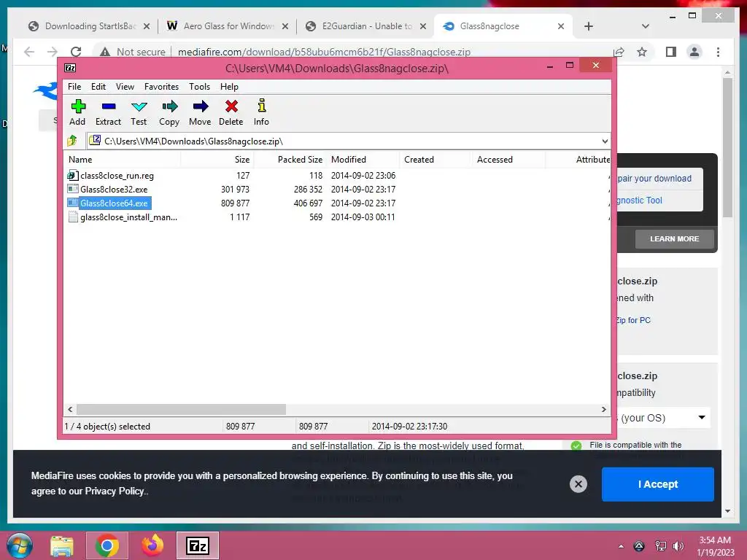Click the 7-Zip horizontal scrollbar thumb

(181, 410)
